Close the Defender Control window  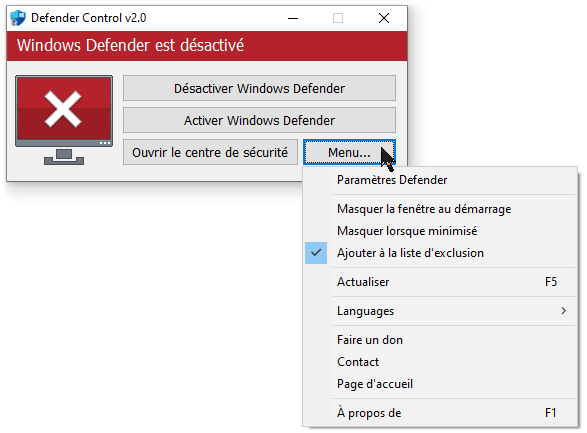pyautogui.click(x=384, y=18)
